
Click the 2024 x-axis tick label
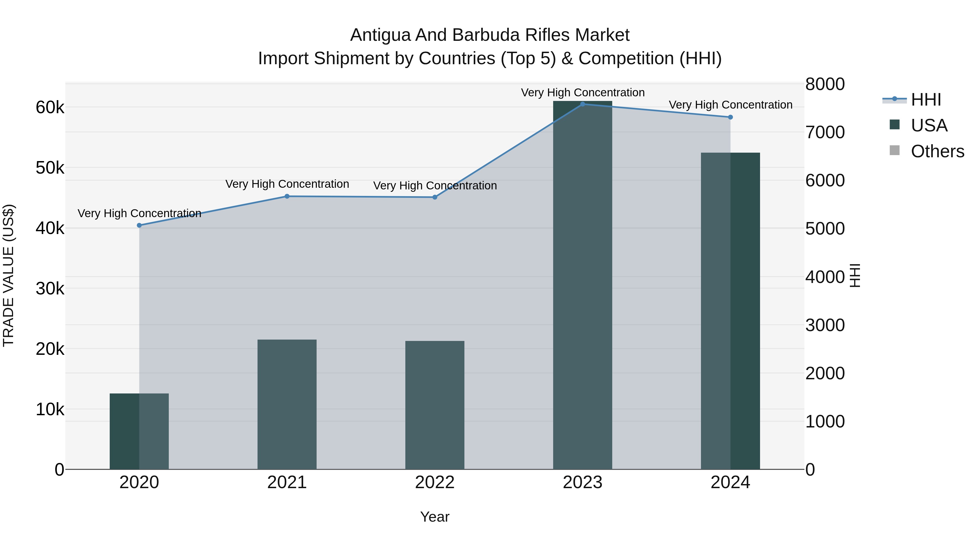coord(730,482)
